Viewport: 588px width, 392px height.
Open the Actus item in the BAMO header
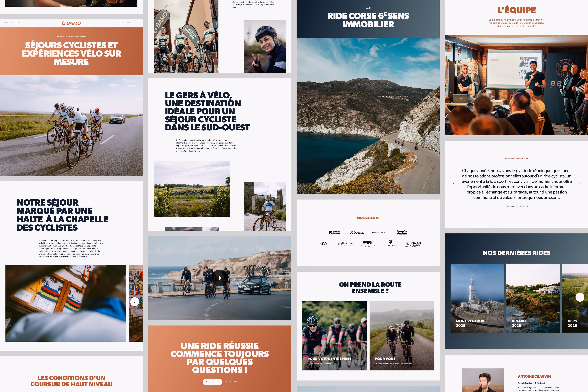tap(118, 23)
